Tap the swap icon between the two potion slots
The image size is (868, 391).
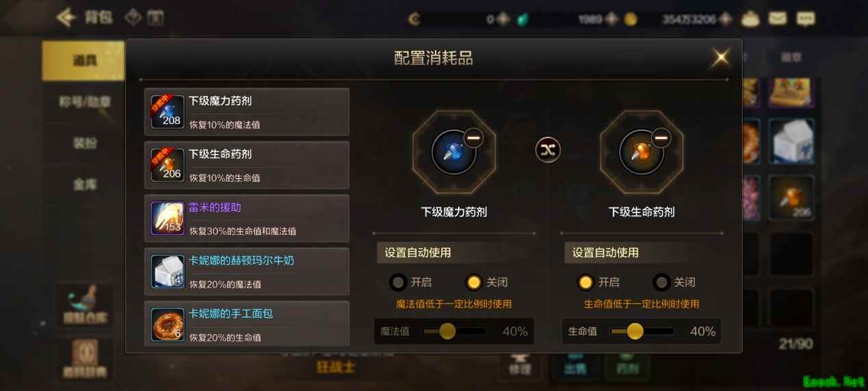tap(548, 150)
